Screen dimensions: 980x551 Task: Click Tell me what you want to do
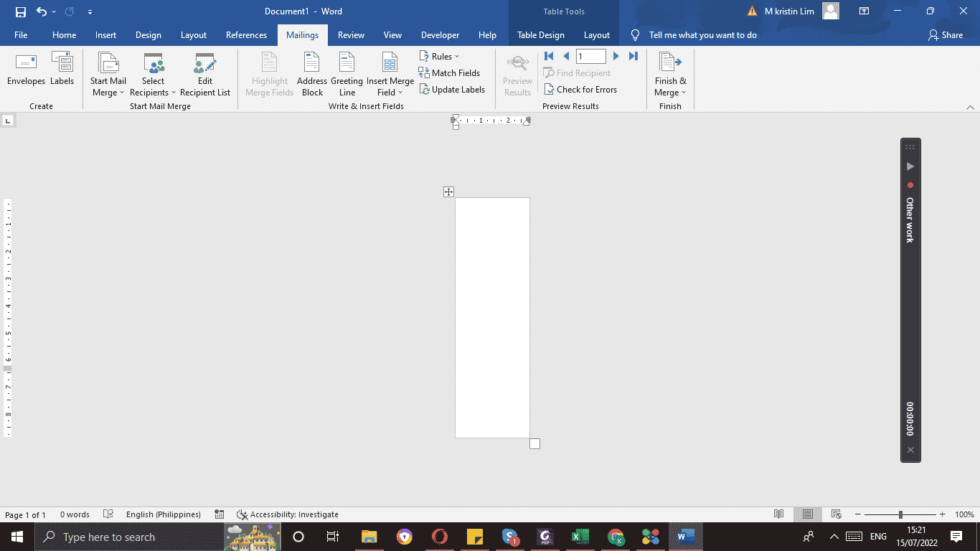[x=702, y=35]
